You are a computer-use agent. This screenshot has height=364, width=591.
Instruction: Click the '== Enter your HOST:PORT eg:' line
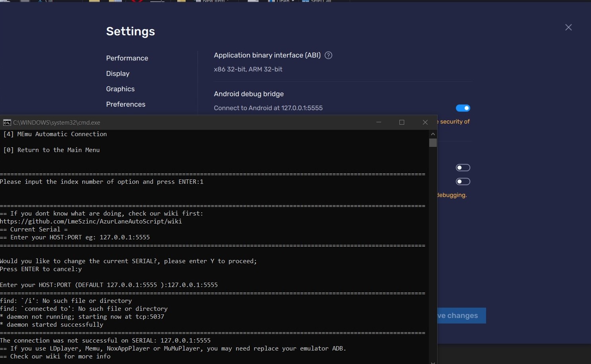point(75,237)
